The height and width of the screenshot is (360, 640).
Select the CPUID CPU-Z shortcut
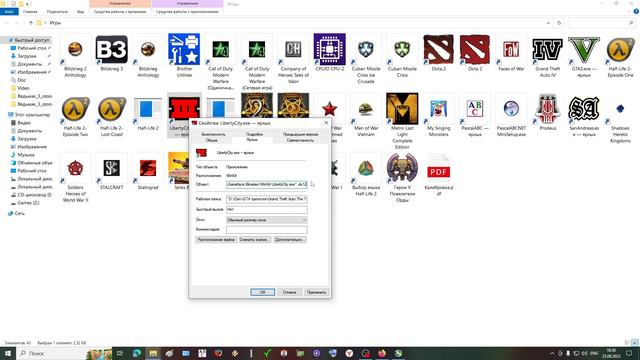pos(329,49)
